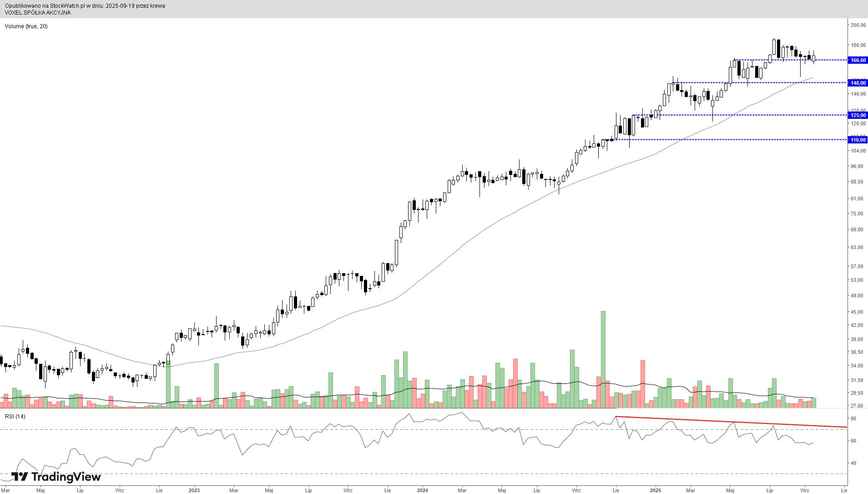Select the 166,60 price level label
The height and width of the screenshot is (494, 868).
[858, 60]
